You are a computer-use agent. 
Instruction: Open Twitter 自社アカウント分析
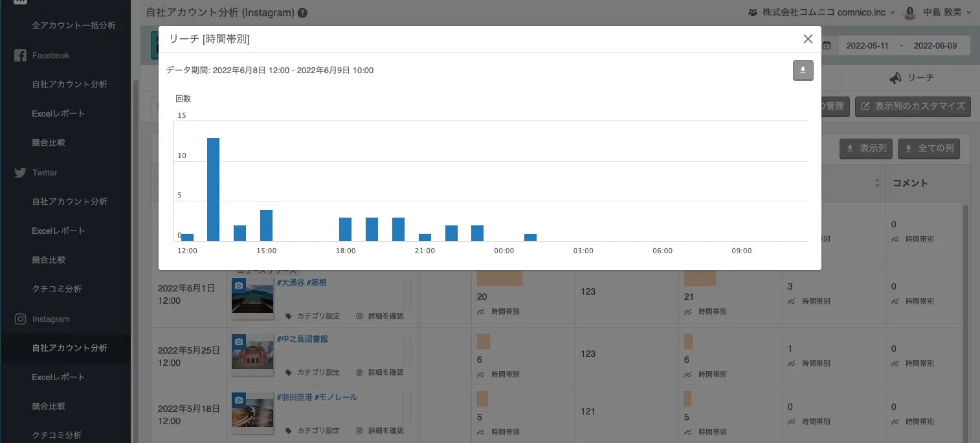(x=69, y=201)
